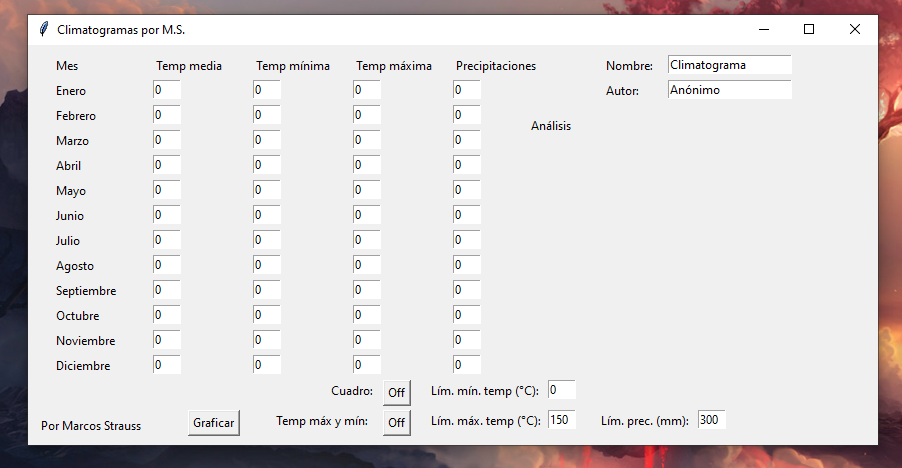Select Noviembre Temp media field

tap(167, 340)
